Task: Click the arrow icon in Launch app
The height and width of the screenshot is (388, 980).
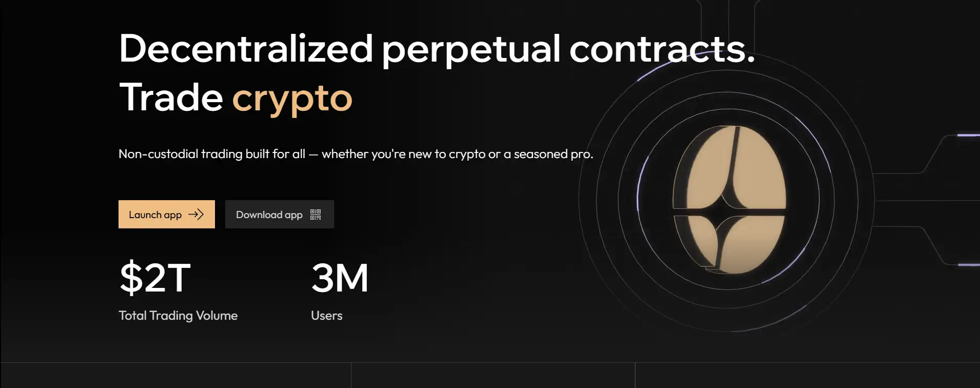Action: pyautogui.click(x=196, y=215)
